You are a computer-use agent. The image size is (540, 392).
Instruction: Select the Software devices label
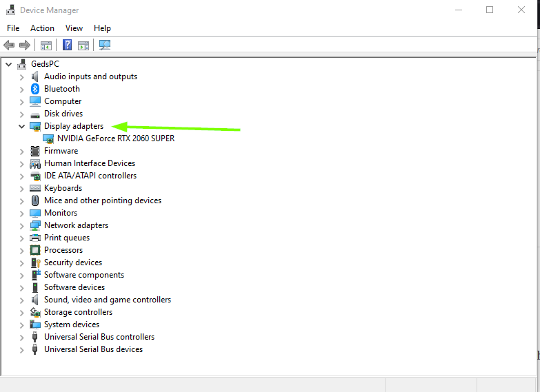click(x=74, y=287)
